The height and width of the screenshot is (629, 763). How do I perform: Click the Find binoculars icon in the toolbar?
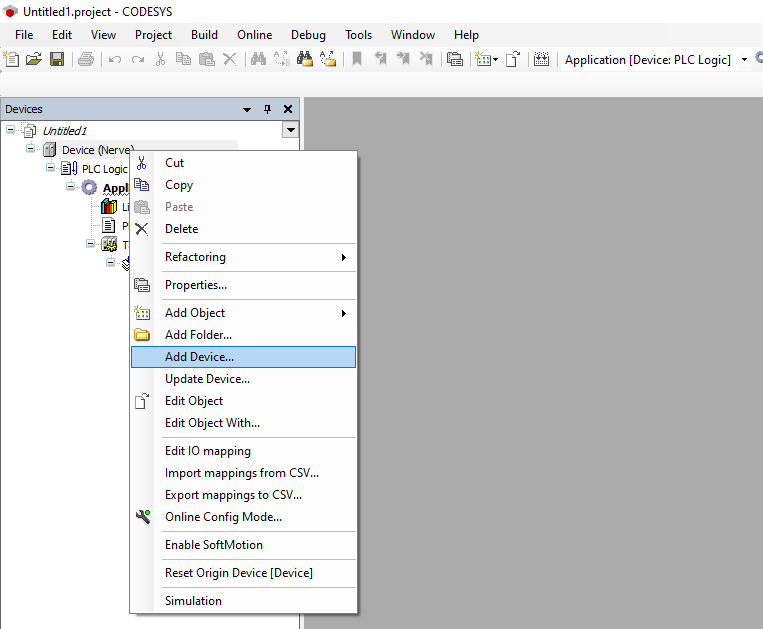[x=258, y=60]
